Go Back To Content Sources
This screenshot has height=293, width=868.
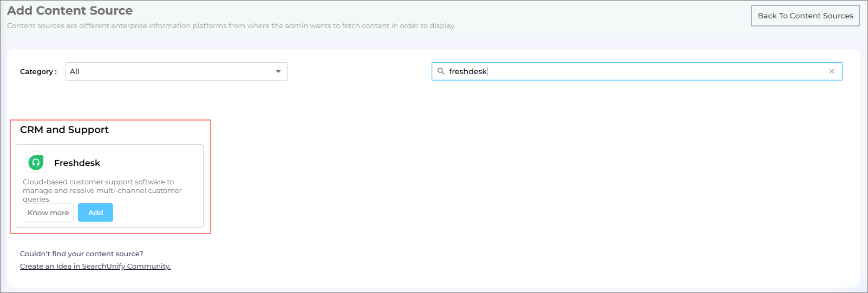[805, 16]
